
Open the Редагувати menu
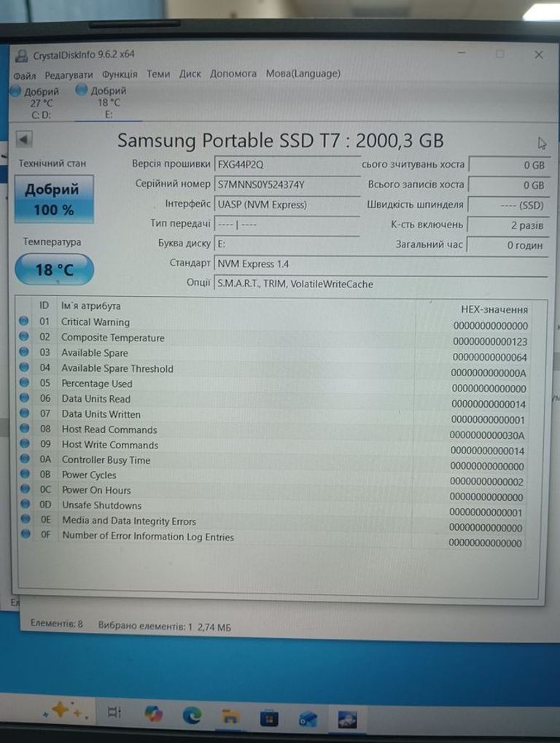coord(69,75)
